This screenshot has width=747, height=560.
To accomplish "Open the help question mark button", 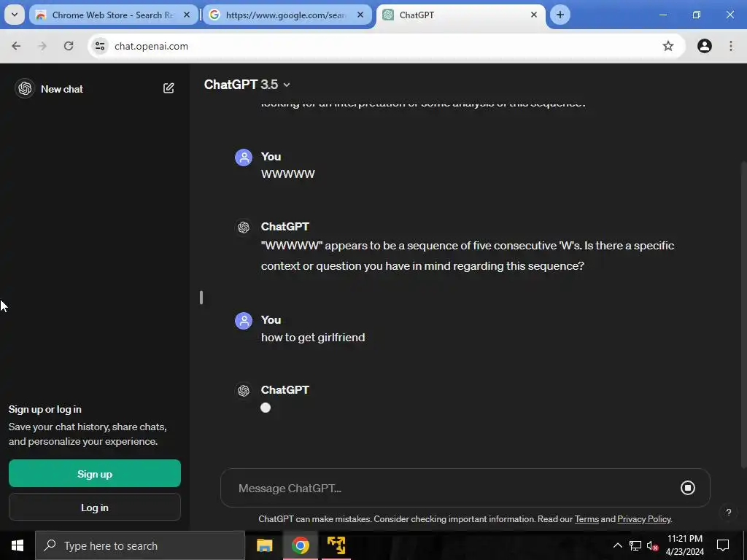I will pos(729,513).
